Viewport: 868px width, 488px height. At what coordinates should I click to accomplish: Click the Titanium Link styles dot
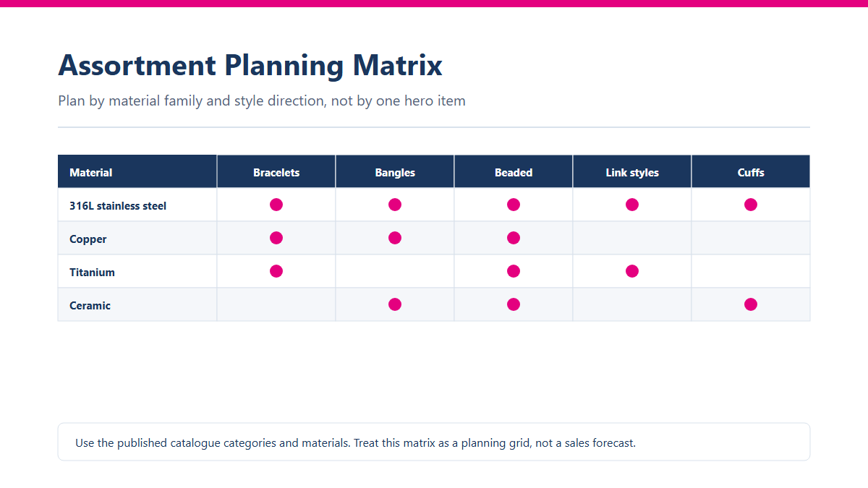[x=632, y=271]
